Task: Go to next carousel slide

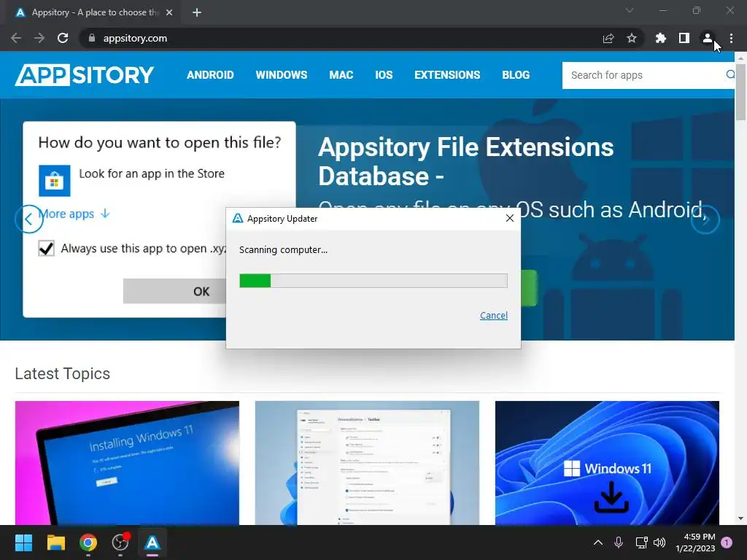Action: (705, 219)
